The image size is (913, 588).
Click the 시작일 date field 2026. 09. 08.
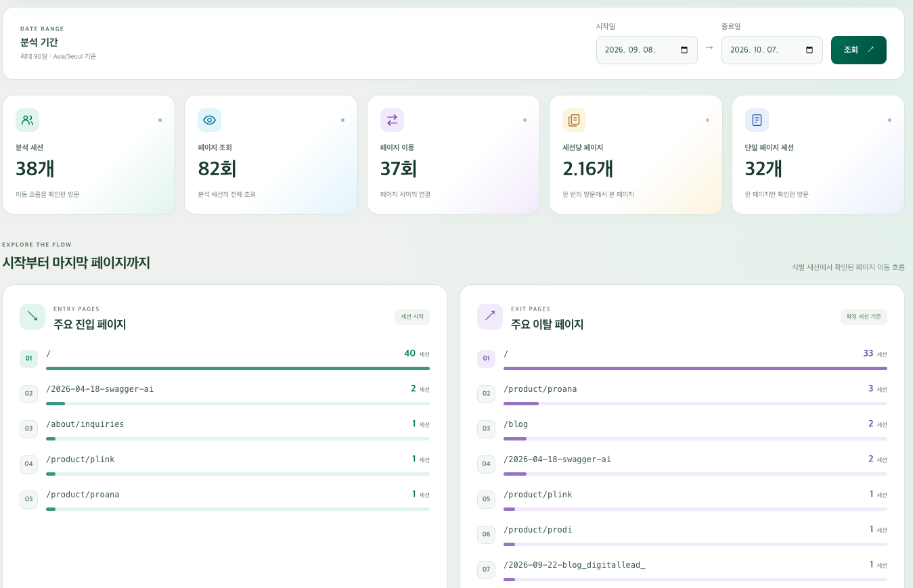click(647, 50)
